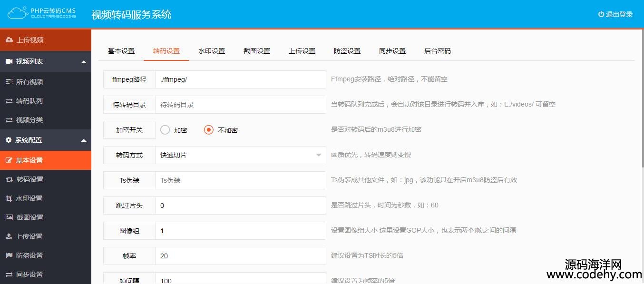The height and width of the screenshot is (284, 644).
Task: Click the anti-theft settings flag icon
Action: click(9, 255)
